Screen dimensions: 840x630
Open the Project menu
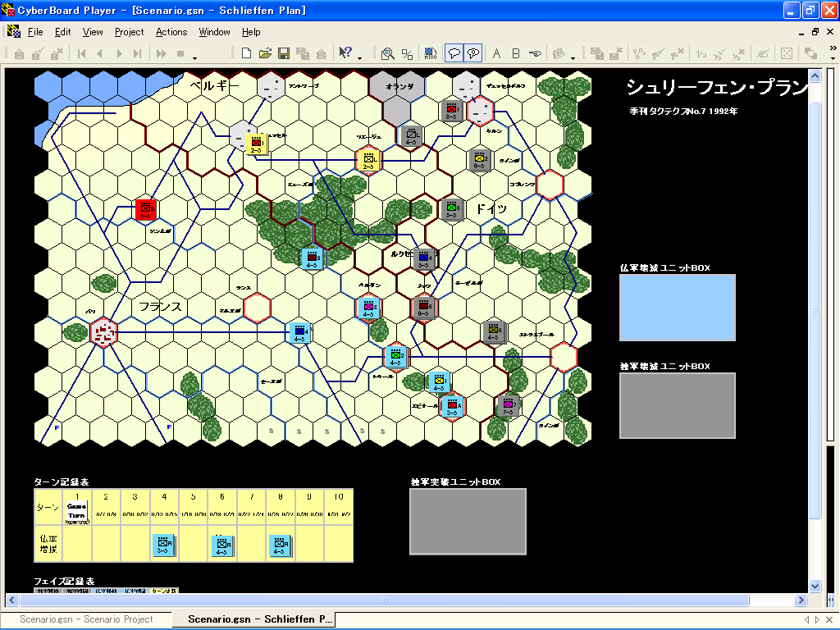click(x=129, y=32)
